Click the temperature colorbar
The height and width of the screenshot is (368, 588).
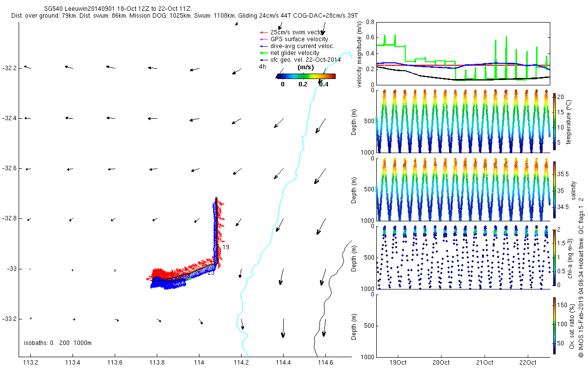(x=554, y=121)
